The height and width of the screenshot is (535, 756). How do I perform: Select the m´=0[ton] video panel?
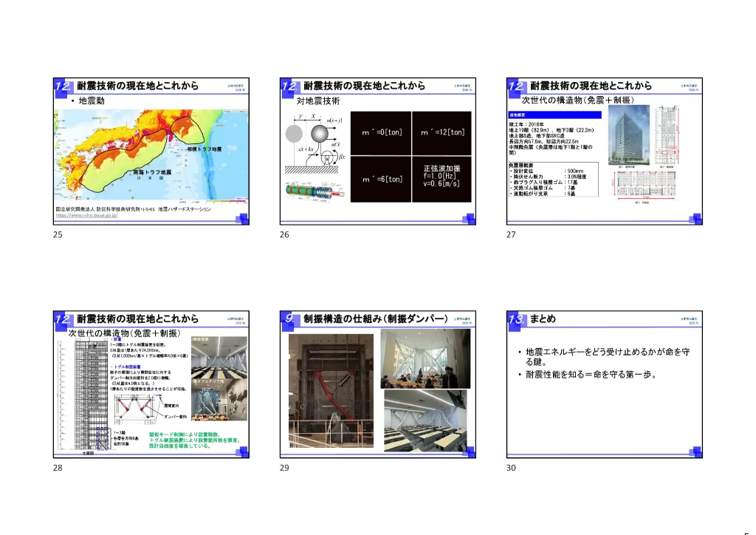pos(380,133)
